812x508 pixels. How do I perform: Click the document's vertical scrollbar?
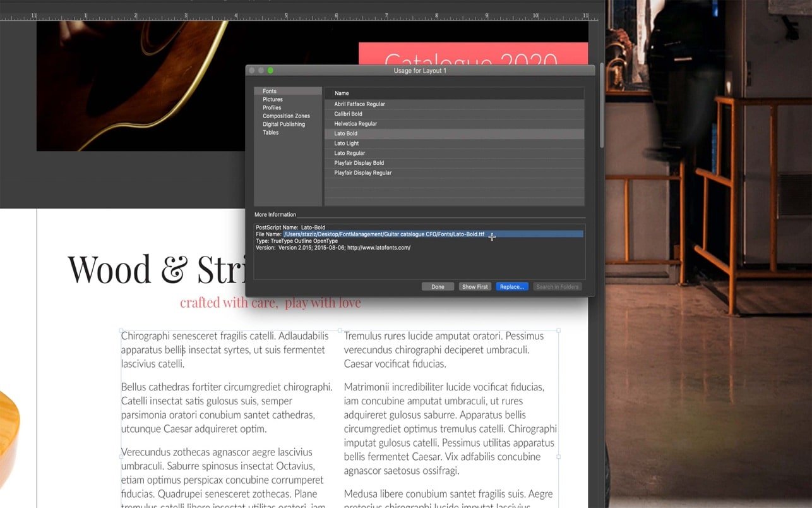pos(602,107)
